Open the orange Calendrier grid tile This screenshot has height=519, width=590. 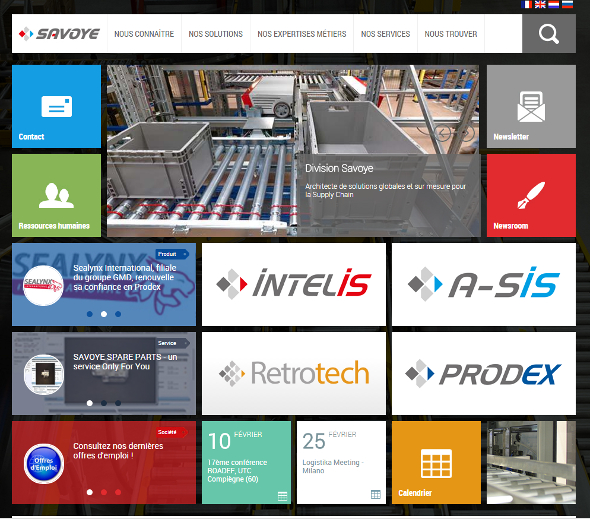click(x=436, y=463)
